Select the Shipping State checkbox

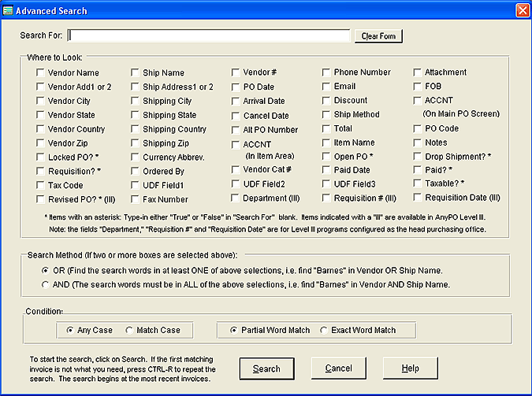[135, 115]
